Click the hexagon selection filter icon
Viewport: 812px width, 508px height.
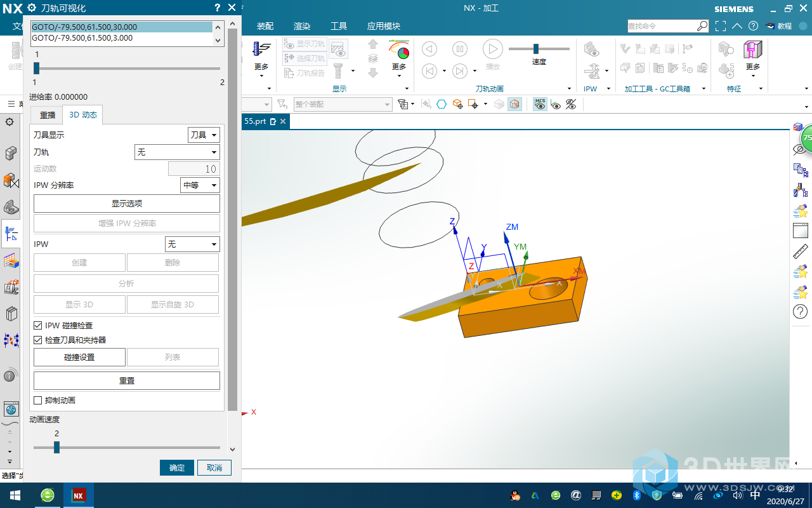(442, 104)
